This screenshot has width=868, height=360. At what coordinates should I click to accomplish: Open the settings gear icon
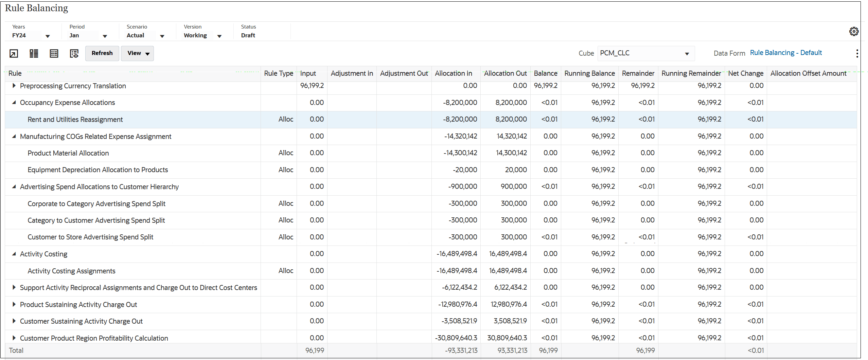pos(854,31)
